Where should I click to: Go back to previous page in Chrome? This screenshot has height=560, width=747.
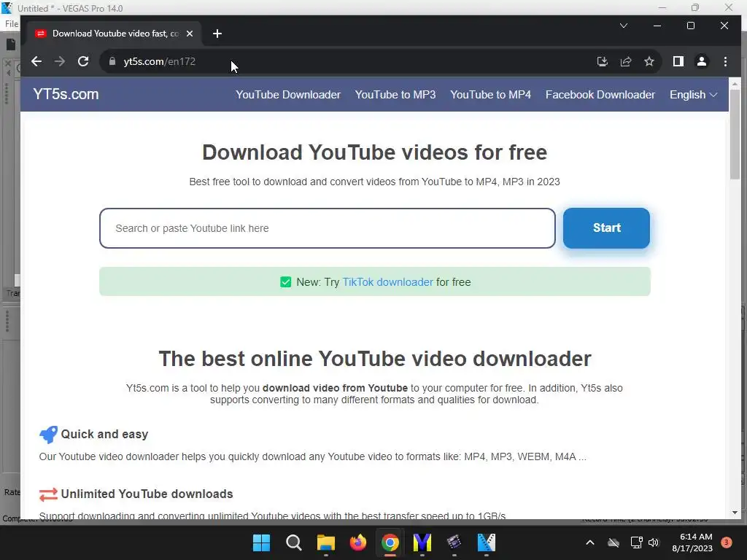[x=36, y=61]
